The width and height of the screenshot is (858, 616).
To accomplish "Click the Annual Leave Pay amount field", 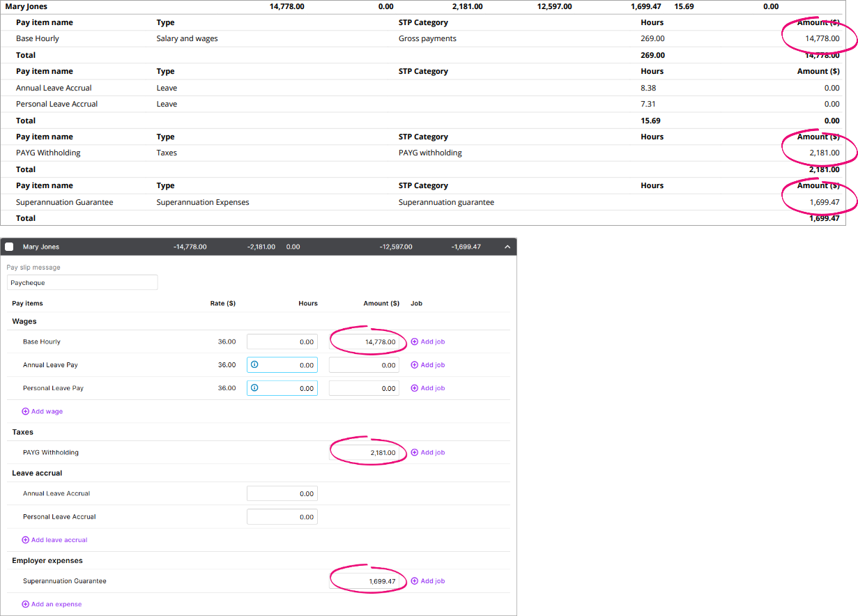I will [x=365, y=365].
